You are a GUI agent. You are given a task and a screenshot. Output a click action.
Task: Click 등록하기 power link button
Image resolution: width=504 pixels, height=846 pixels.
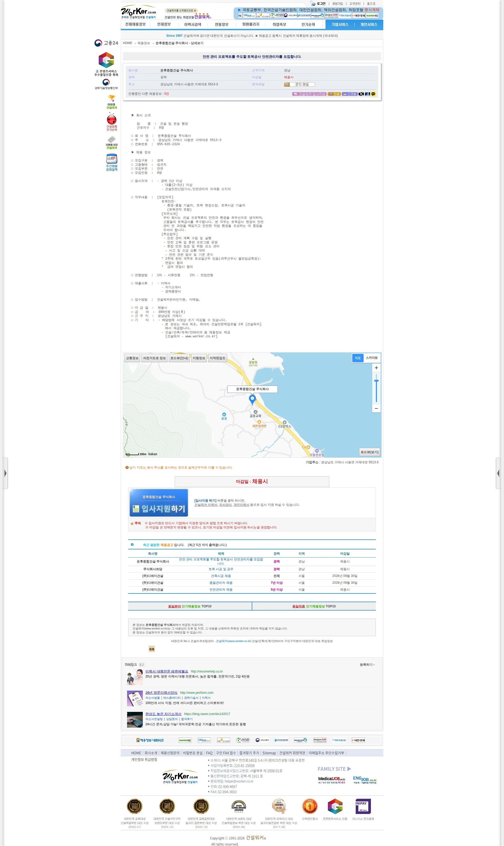pyautogui.click(x=367, y=665)
